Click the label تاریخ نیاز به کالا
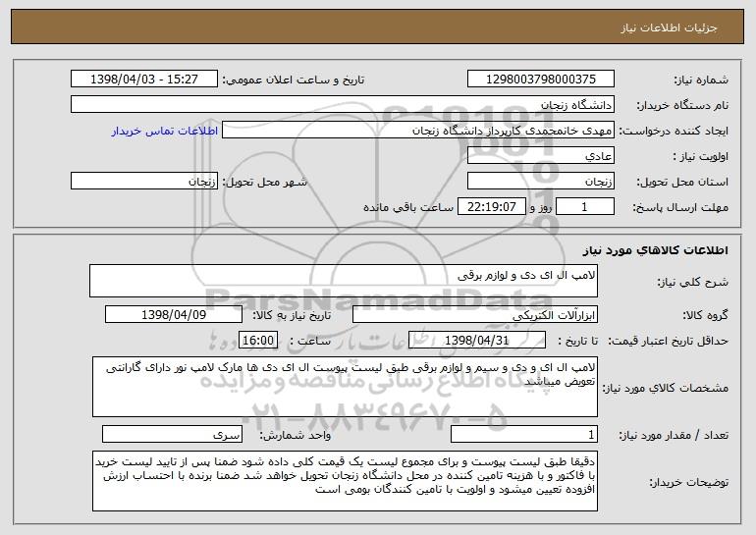This screenshot has width=756, height=535. [x=292, y=315]
